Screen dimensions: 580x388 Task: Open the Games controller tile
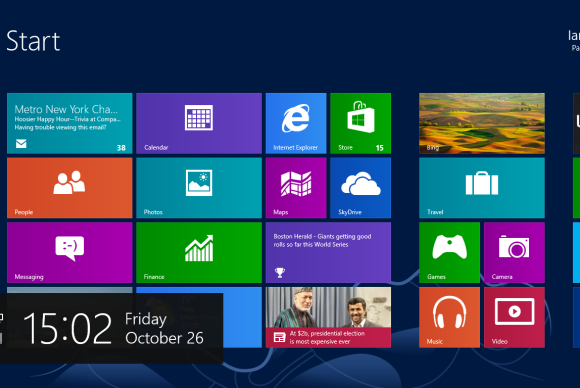(x=449, y=253)
